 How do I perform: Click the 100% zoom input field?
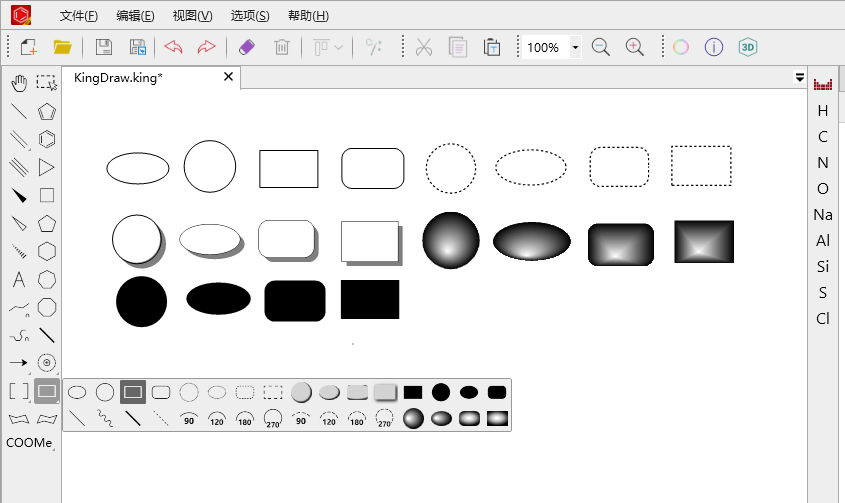[545, 47]
